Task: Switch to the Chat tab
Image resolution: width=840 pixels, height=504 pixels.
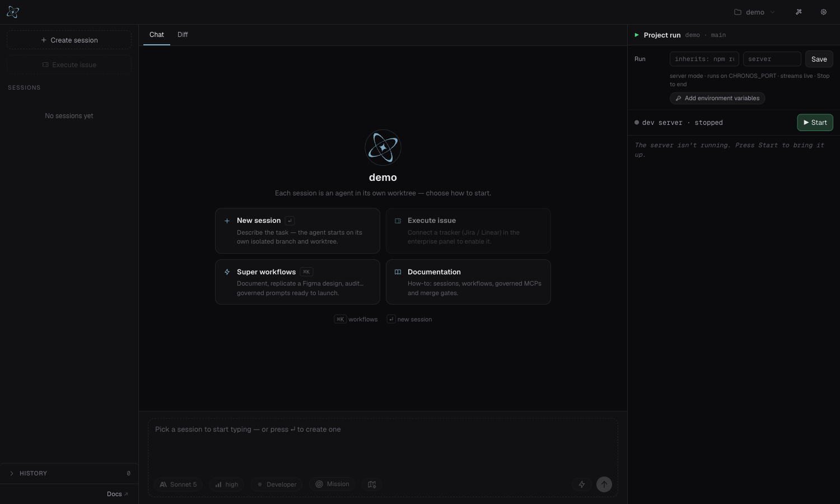Action: click(157, 35)
